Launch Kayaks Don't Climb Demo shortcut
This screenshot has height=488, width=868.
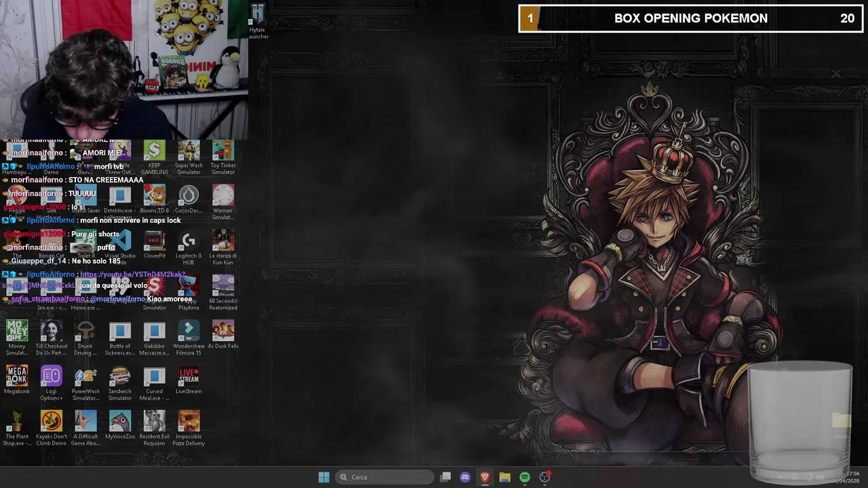coord(52,429)
